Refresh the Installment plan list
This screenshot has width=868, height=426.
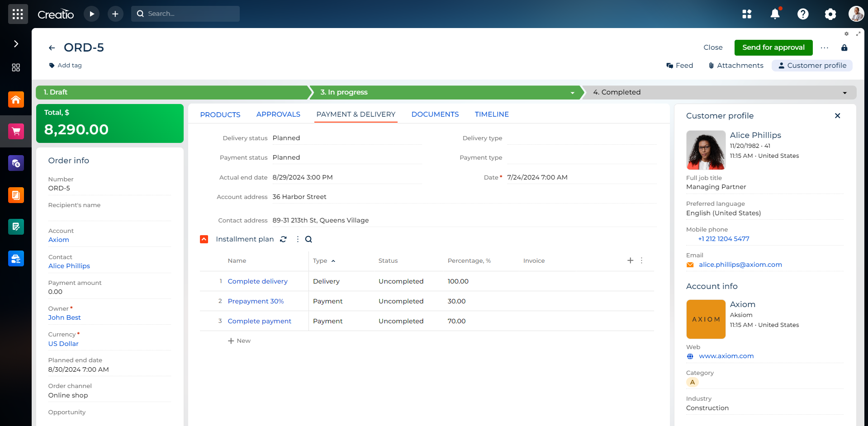click(283, 239)
